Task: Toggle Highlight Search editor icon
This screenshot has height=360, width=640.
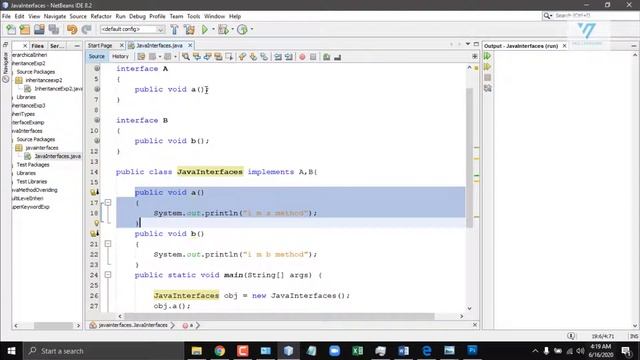Action: pyautogui.click(x=218, y=57)
